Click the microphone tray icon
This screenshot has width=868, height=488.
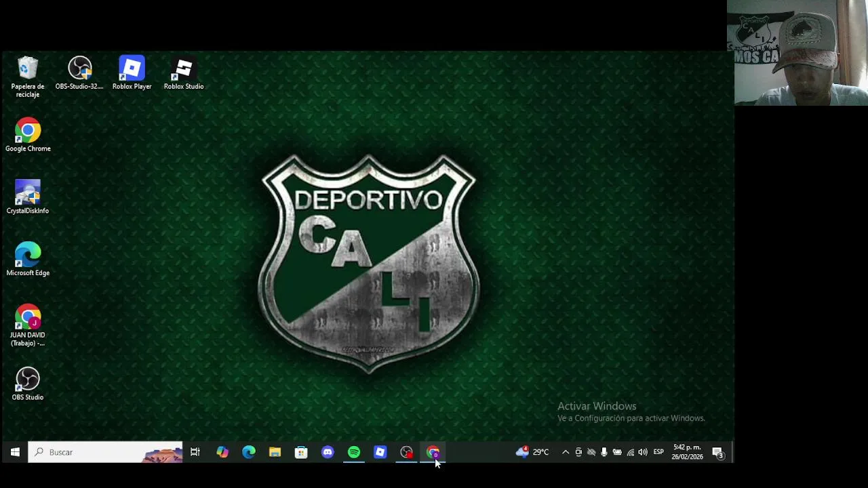pyautogui.click(x=604, y=452)
